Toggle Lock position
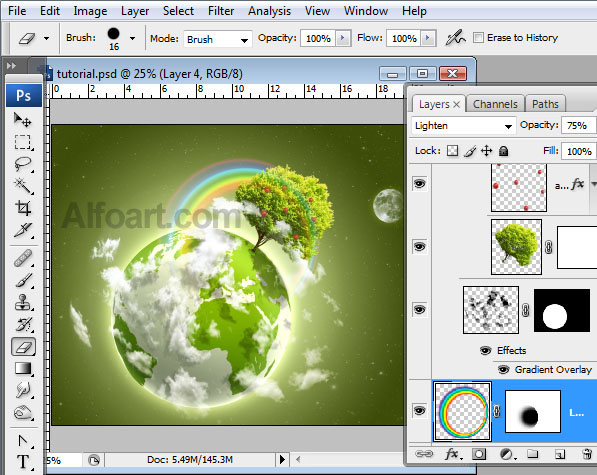The width and height of the screenshot is (597, 475). [487, 151]
